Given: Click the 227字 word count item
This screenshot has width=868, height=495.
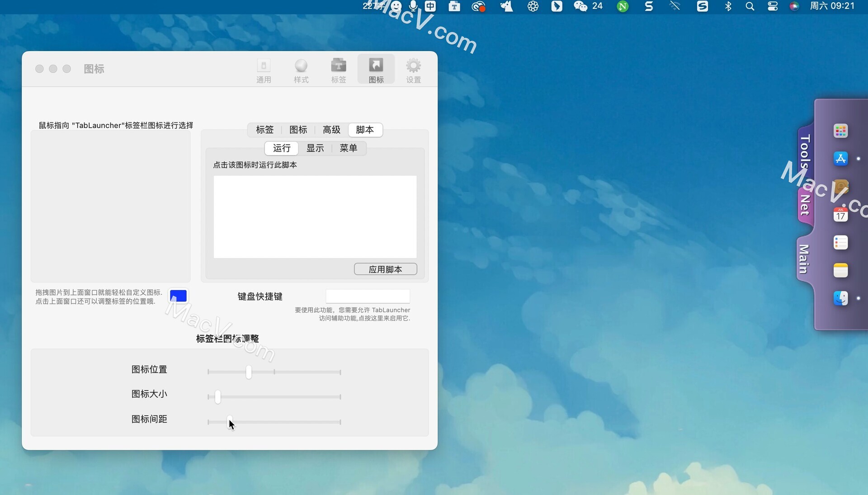Looking at the screenshot, I should click(373, 5).
